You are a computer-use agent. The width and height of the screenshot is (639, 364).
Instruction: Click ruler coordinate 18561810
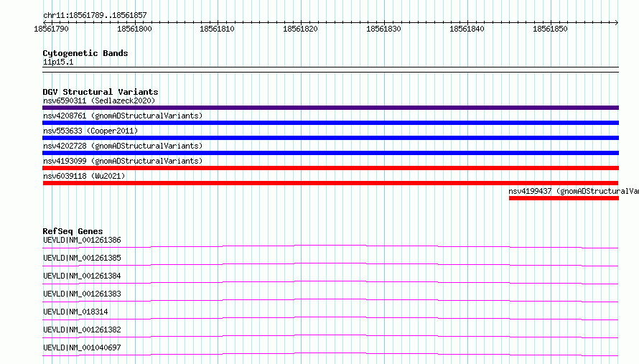point(218,29)
